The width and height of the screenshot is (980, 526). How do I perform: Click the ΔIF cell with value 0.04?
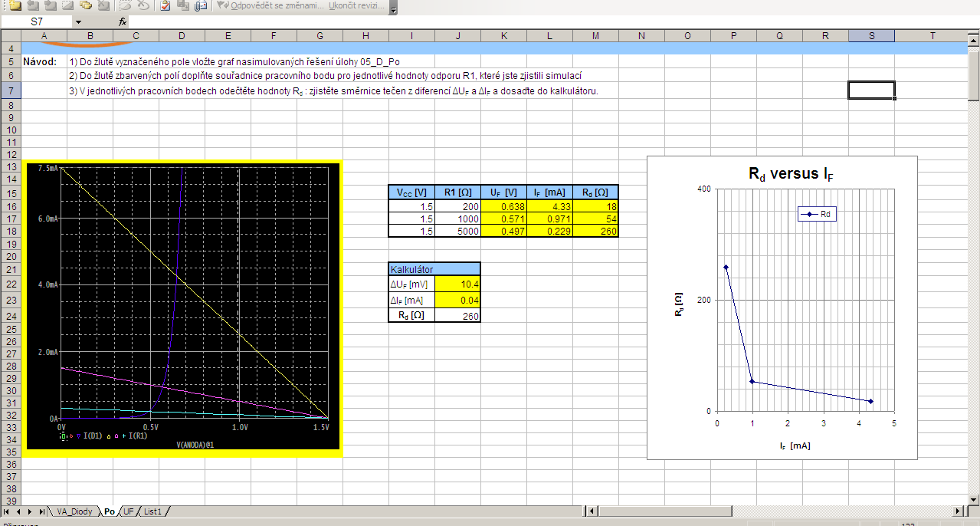(457, 301)
